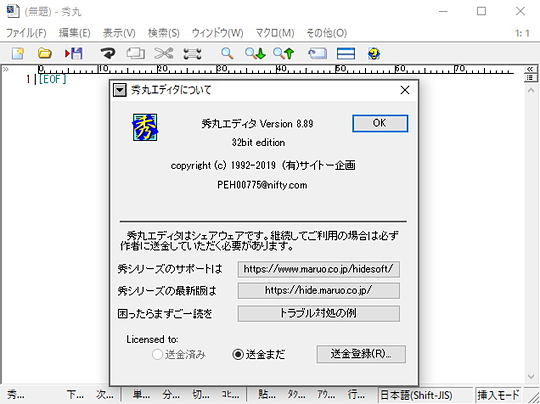Click the Help question mark icon

click(374, 53)
